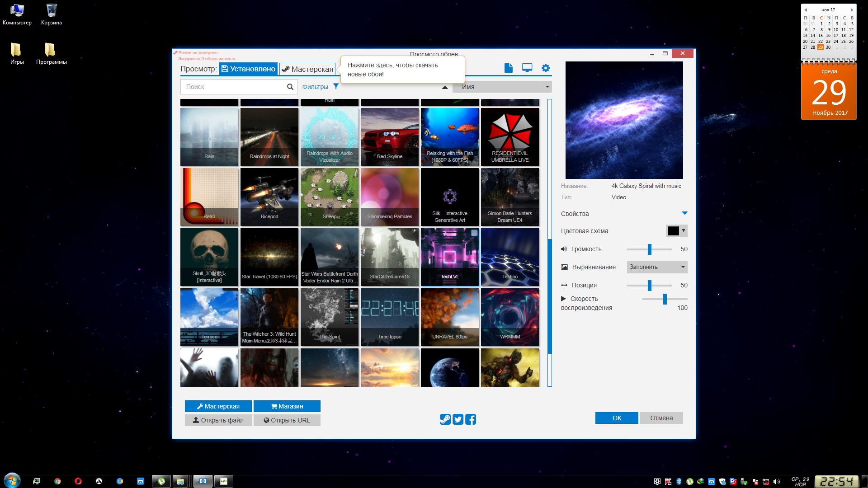Click search input field
This screenshot has width=868, height=488.
point(236,86)
